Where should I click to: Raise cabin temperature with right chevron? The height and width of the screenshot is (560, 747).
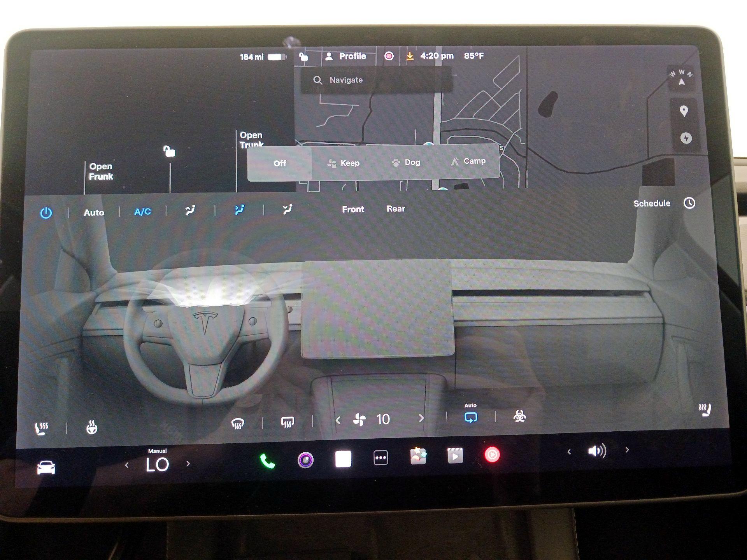[188, 464]
